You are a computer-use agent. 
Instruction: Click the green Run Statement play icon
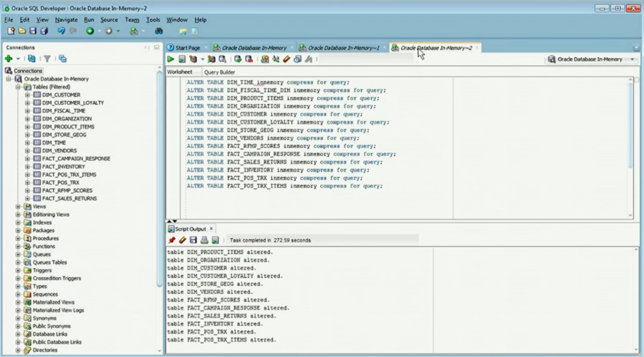pos(171,59)
